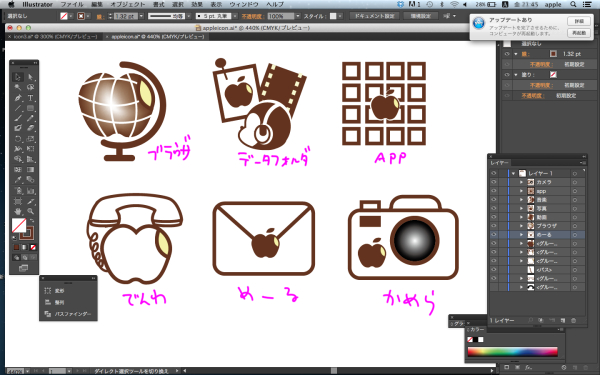Image resolution: width=600 pixels, height=375 pixels.
Task: Open the style swatch dropdown
Action: [340, 16]
